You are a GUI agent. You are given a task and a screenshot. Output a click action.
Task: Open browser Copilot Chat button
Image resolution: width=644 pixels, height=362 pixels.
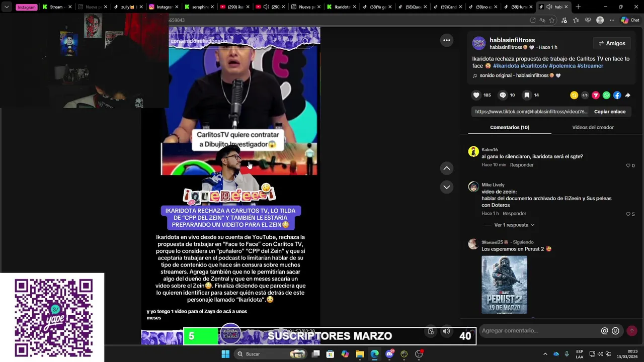coord(630,20)
